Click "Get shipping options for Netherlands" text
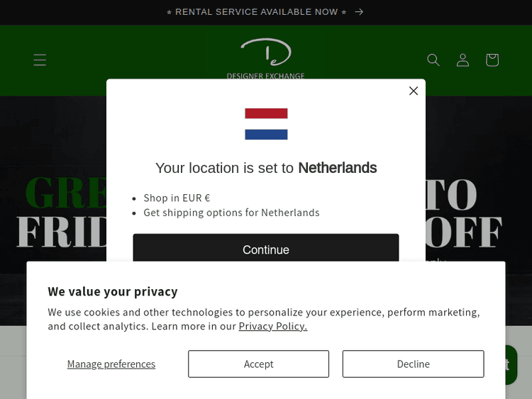 (231, 213)
